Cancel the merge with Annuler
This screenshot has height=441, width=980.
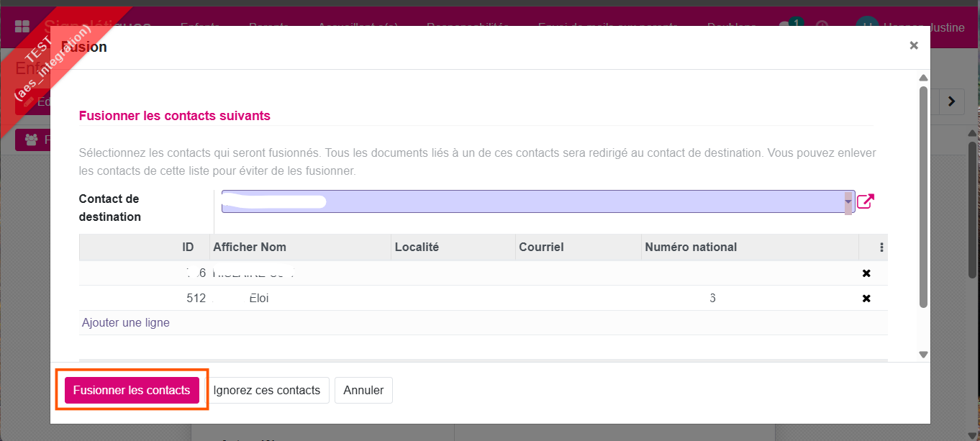363,389
